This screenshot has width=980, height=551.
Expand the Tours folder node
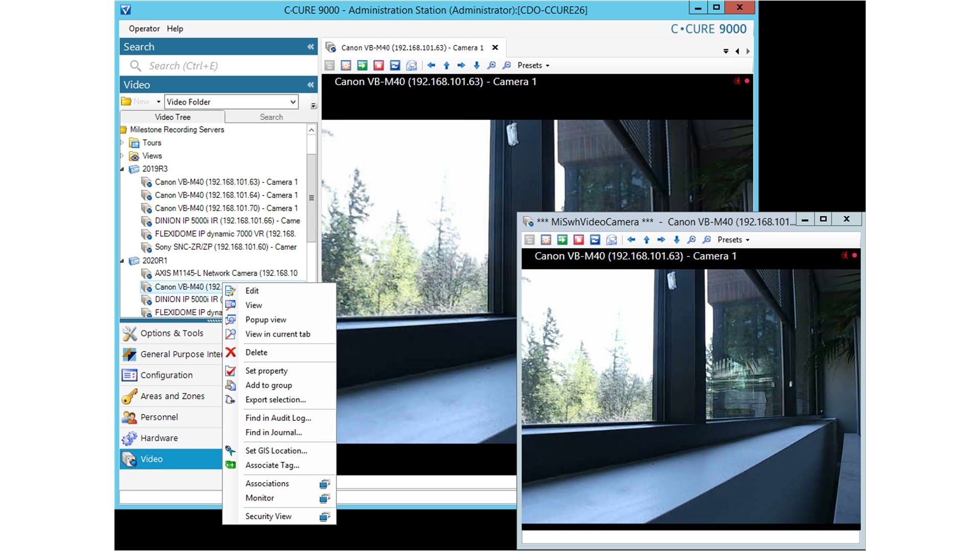click(x=122, y=143)
